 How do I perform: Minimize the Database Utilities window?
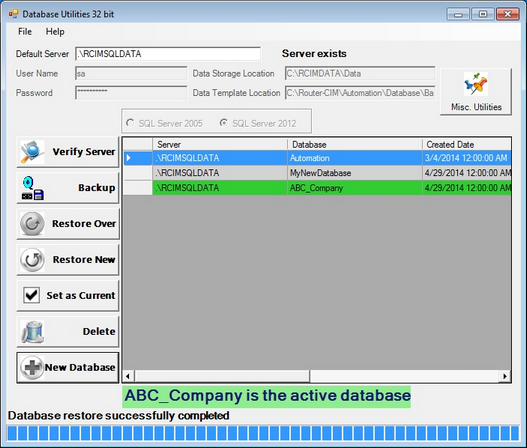pyautogui.click(x=458, y=14)
